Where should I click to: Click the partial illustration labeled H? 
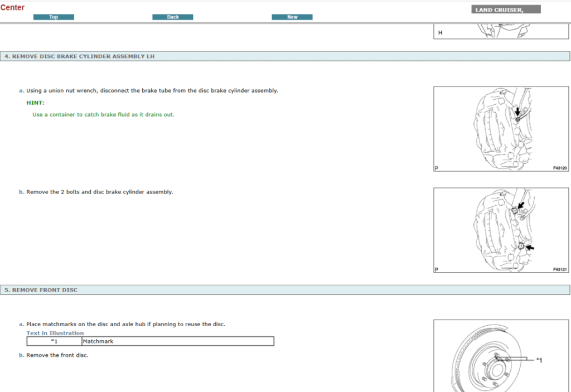point(501,32)
